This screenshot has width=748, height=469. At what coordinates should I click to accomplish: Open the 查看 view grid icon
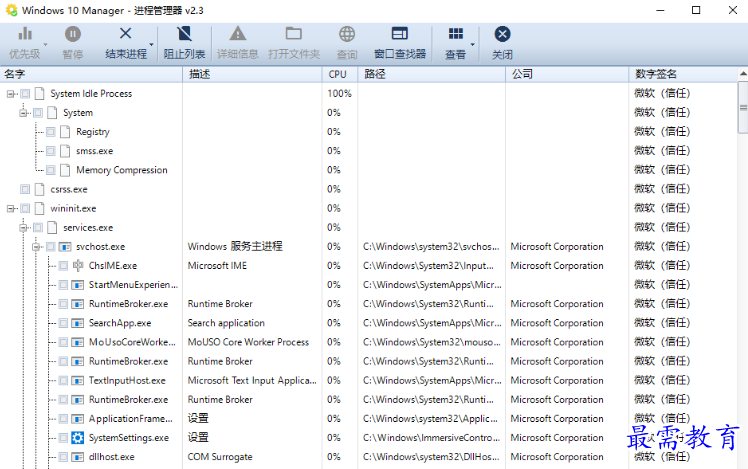click(x=456, y=33)
